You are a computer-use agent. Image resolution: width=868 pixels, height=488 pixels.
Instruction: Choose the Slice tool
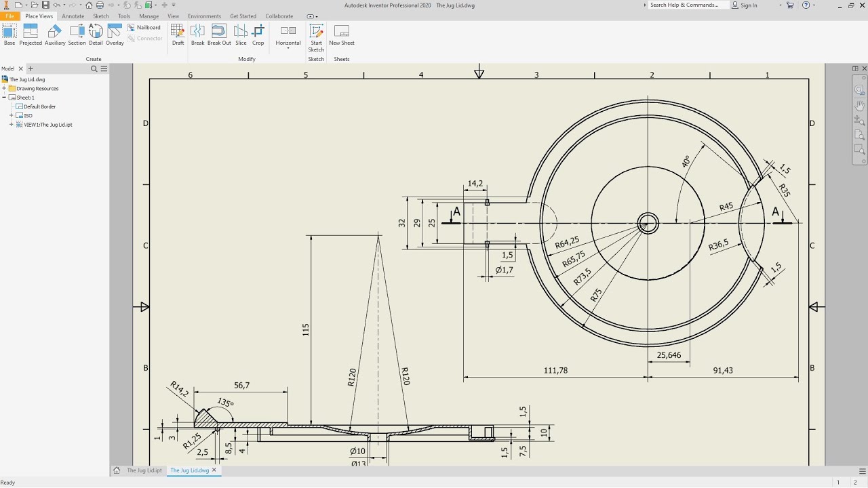point(241,35)
